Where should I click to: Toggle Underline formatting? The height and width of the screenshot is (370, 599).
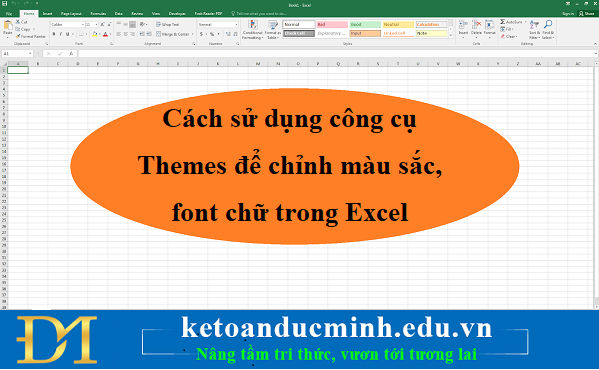68,34
